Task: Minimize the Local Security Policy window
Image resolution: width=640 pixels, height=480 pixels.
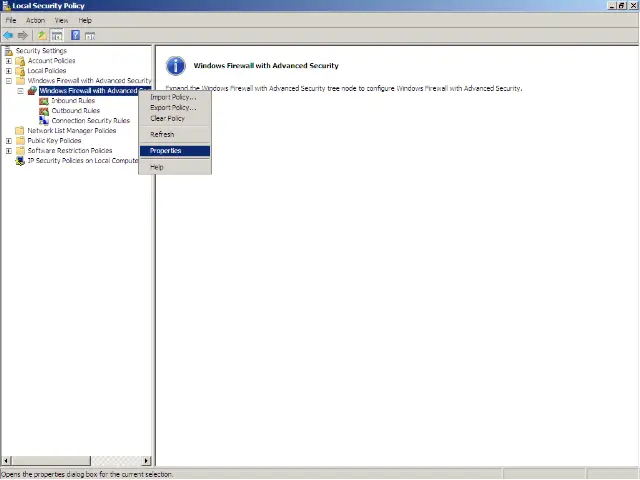Action: click(x=611, y=6)
